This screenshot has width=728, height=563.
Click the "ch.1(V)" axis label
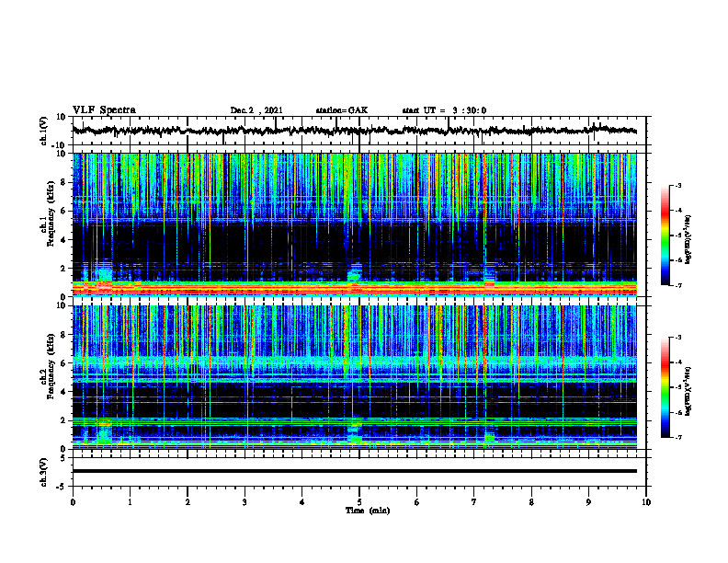[x=44, y=131]
